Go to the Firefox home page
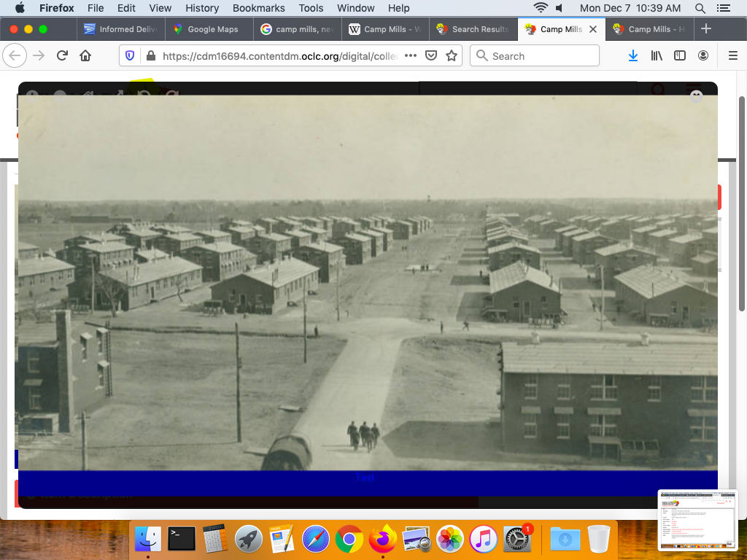 coord(85,56)
